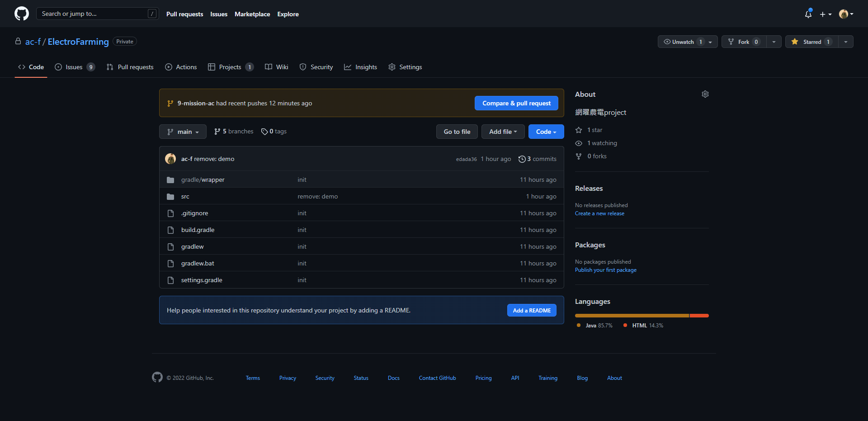Click the Add a README button

[x=532, y=310]
